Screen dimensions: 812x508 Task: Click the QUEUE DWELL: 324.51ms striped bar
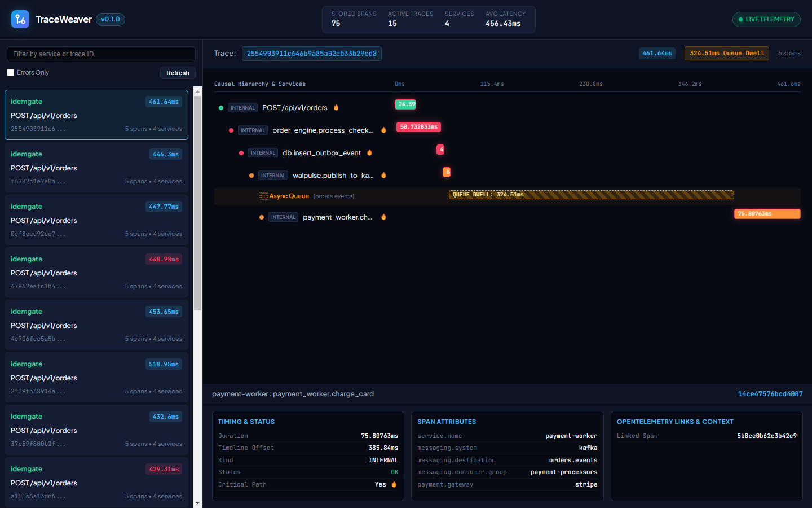click(x=591, y=195)
